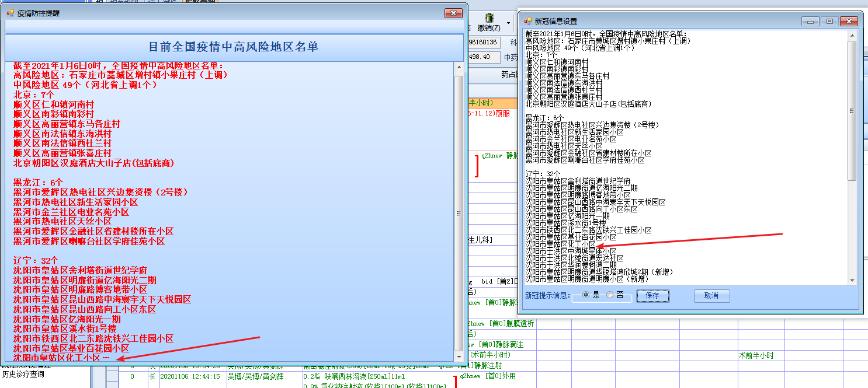The width and height of the screenshot is (868, 388).
Task: Click red line 沈阳市皇姑区溪水街1号楼
Action: [x=65, y=328]
